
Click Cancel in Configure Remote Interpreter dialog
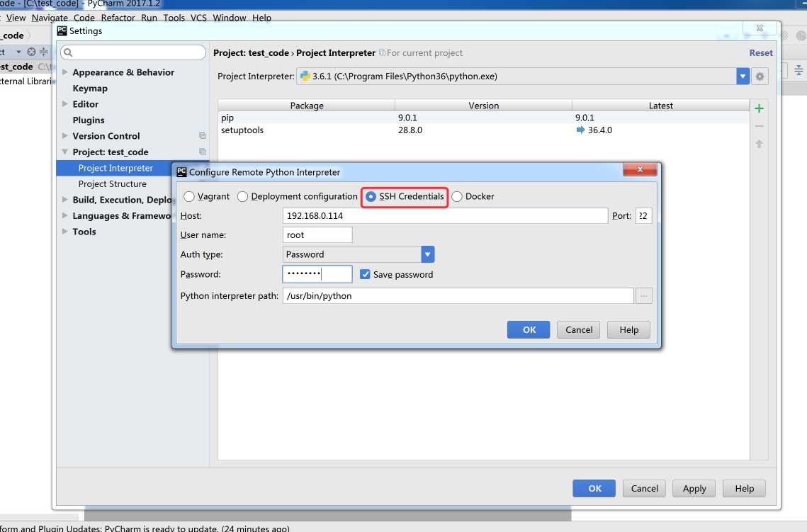(578, 330)
